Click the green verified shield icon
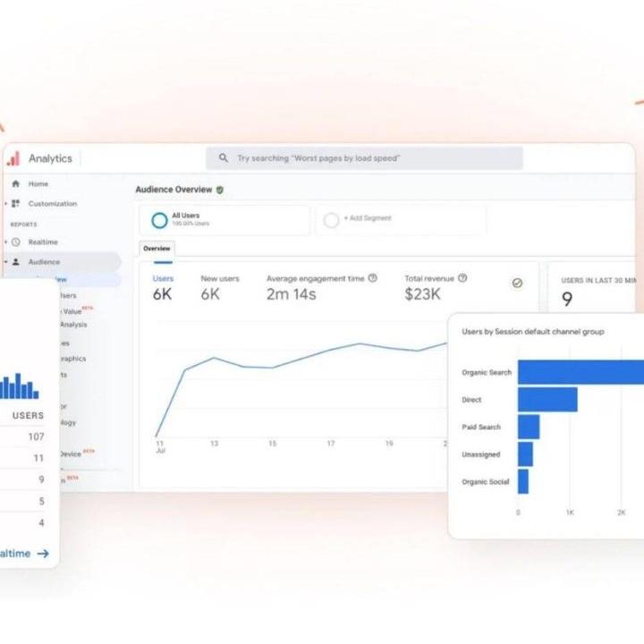The image size is (644, 644). click(x=220, y=190)
